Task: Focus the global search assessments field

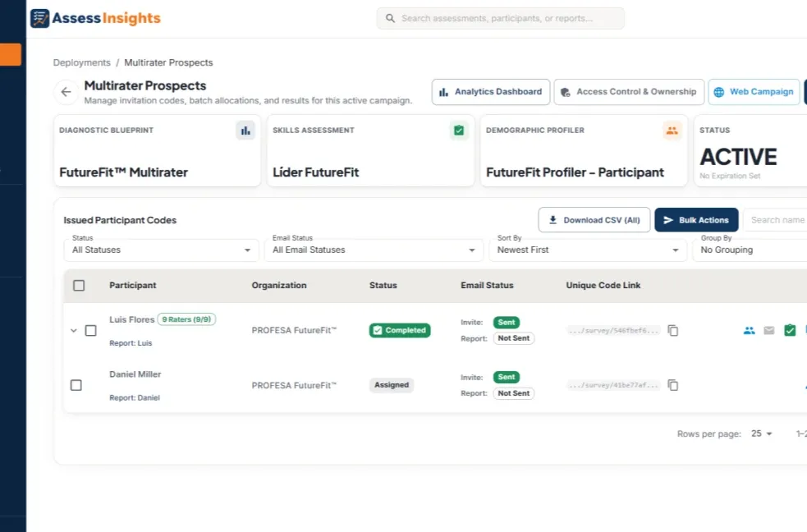Action: 500,19
